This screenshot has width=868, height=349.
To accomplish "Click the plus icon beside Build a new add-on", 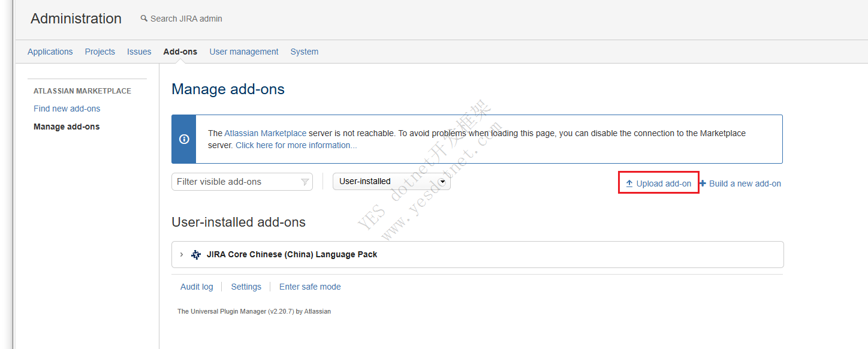I will 703,183.
